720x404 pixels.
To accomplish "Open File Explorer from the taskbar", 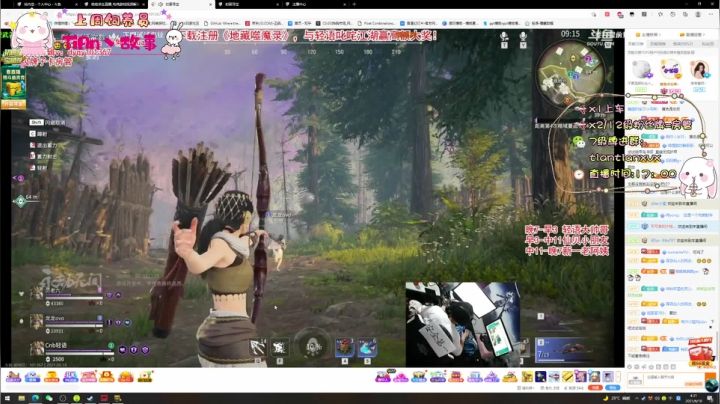I will [21, 398].
